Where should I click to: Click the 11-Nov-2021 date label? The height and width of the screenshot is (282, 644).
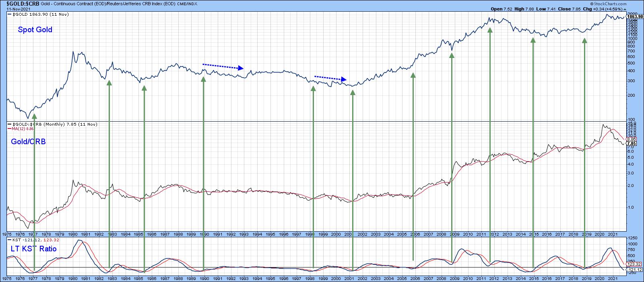14,8
